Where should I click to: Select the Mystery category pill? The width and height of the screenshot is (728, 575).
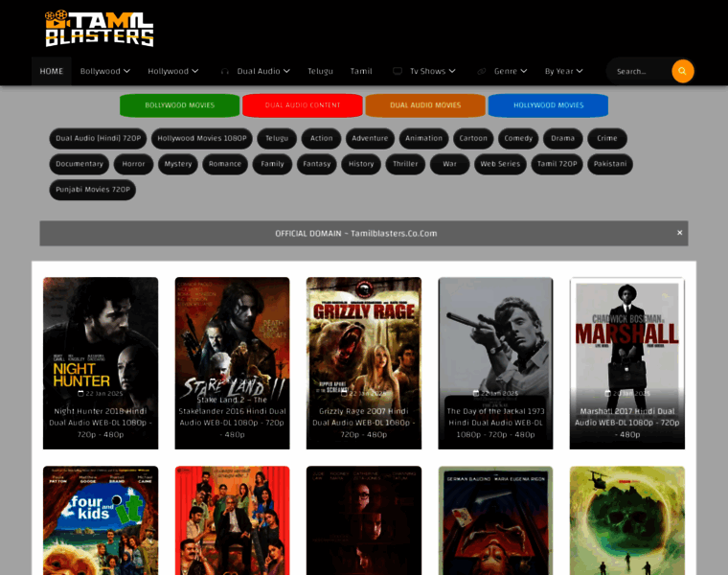coord(178,164)
